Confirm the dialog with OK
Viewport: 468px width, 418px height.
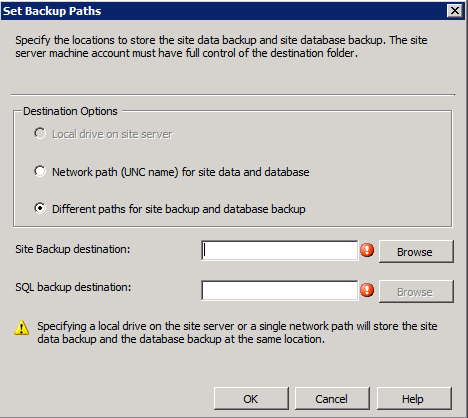[x=251, y=399]
